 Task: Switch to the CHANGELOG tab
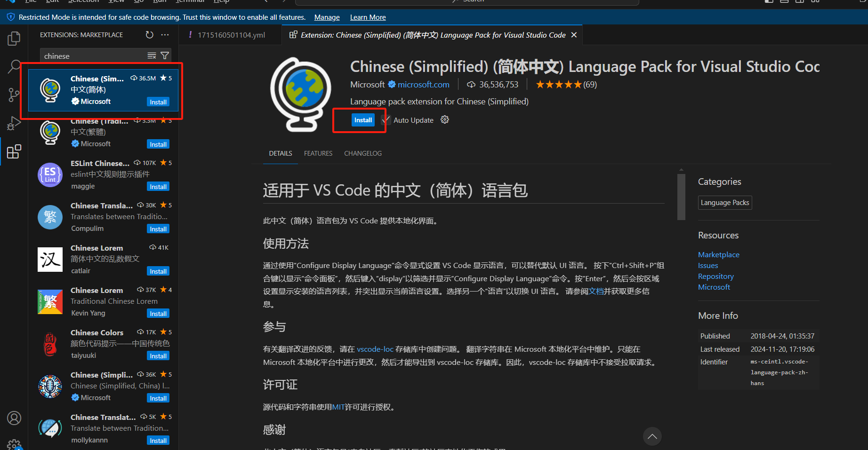(363, 153)
